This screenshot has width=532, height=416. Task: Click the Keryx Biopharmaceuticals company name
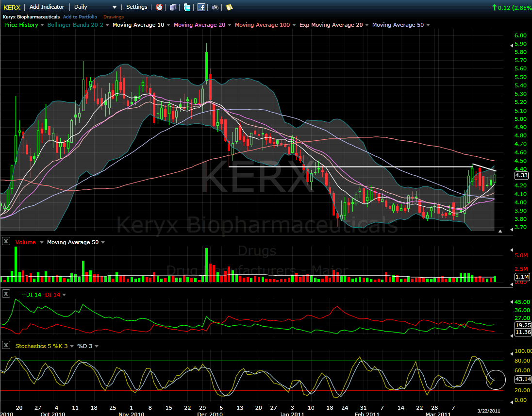(31, 17)
